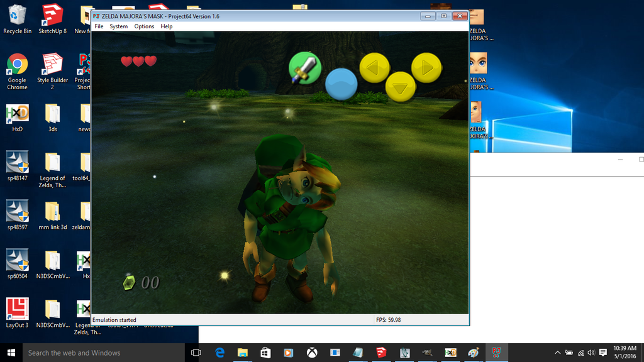Viewport: 644px width, 362px height.
Task: Click the Options menu
Action: click(x=144, y=26)
